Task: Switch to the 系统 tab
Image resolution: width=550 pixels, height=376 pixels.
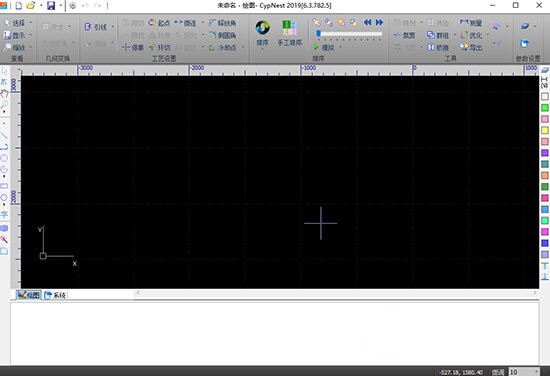Action: (55, 295)
